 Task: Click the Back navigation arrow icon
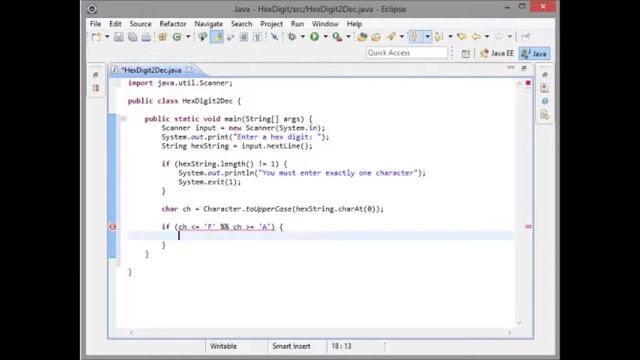[x=476, y=37]
